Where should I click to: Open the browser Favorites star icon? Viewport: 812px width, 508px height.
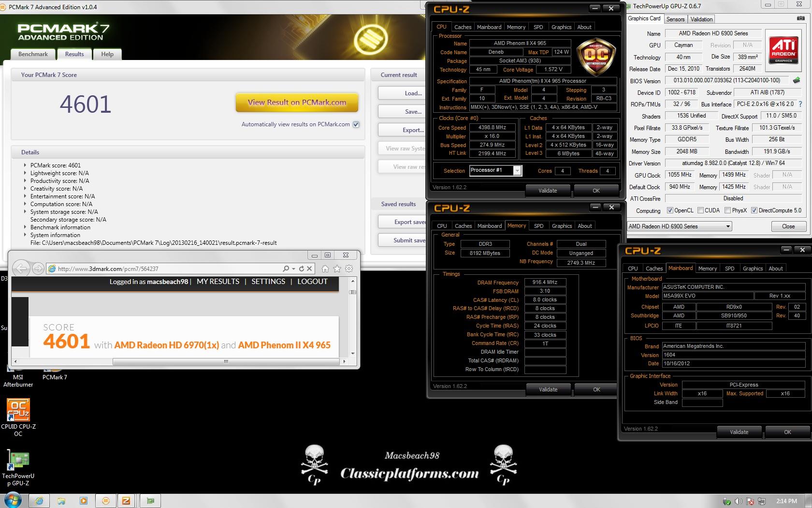[x=337, y=269]
